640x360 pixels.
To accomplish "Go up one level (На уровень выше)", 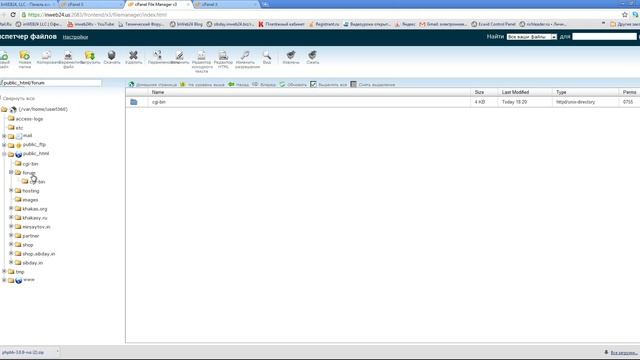I will pyautogui.click(x=202, y=84).
